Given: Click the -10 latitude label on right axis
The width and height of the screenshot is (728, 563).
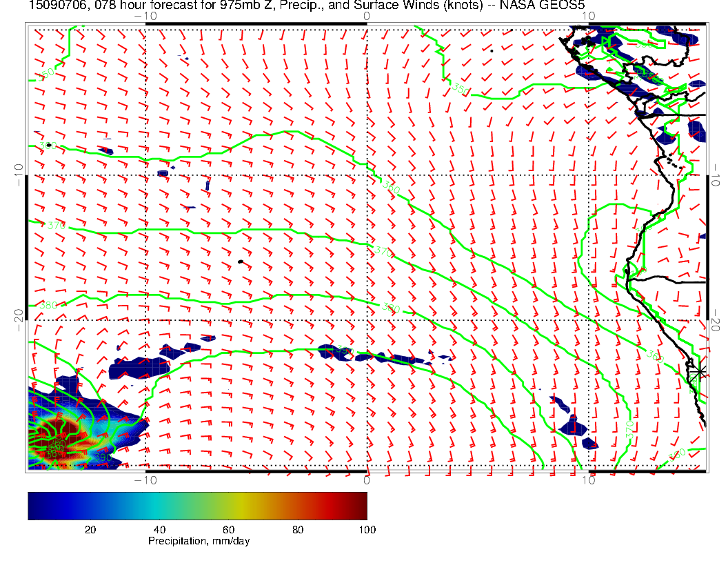Looking at the screenshot, I should click(716, 175).
